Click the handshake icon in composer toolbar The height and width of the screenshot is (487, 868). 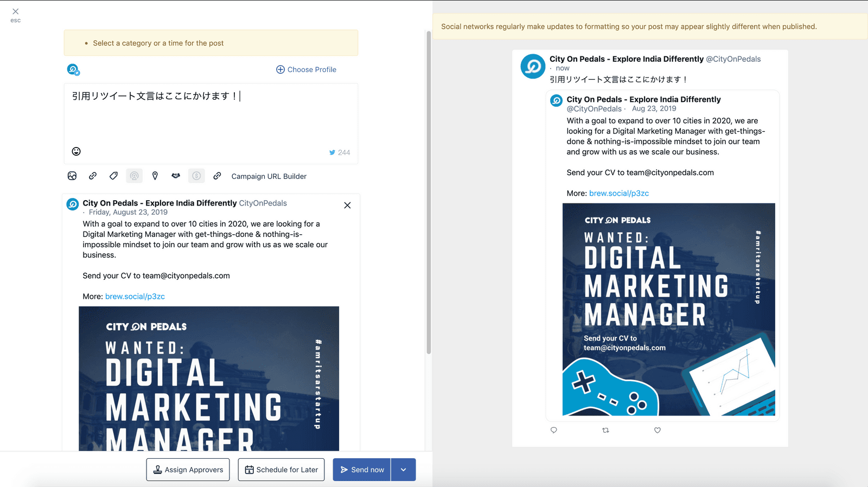[176, 176]
